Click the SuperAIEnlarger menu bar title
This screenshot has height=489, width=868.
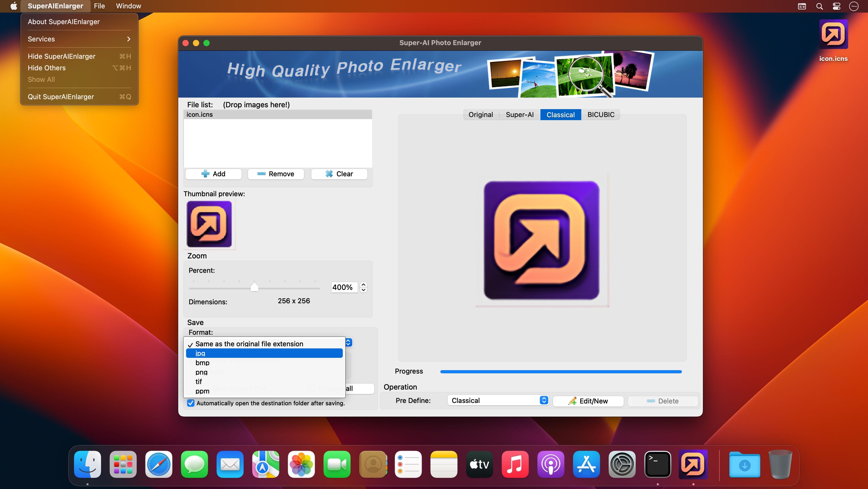coord(55,6)
